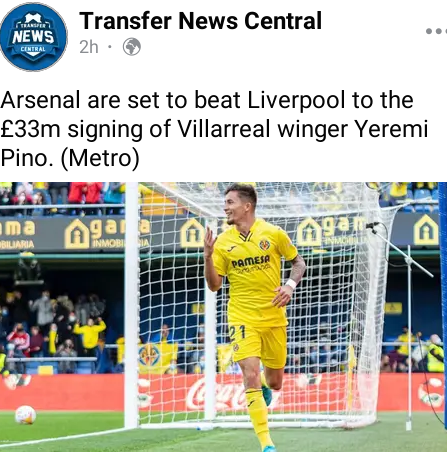This screenshot has height=452, width=447.
Task: Click the (Metro) source text
Action: [x=100, y=158]
